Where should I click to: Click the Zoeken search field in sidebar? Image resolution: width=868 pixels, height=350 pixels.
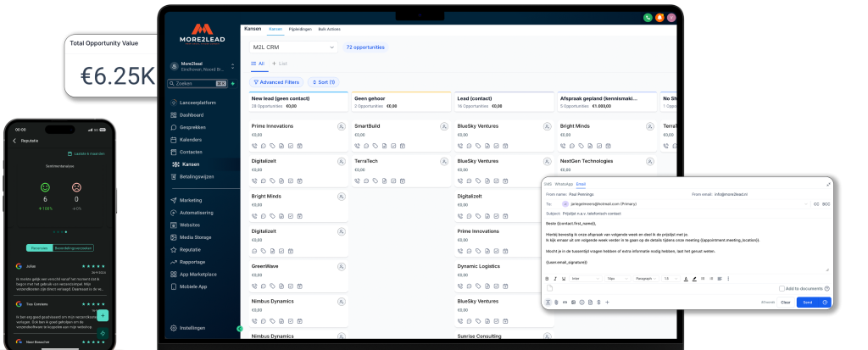pyautogui.click(x=193, y=84)
